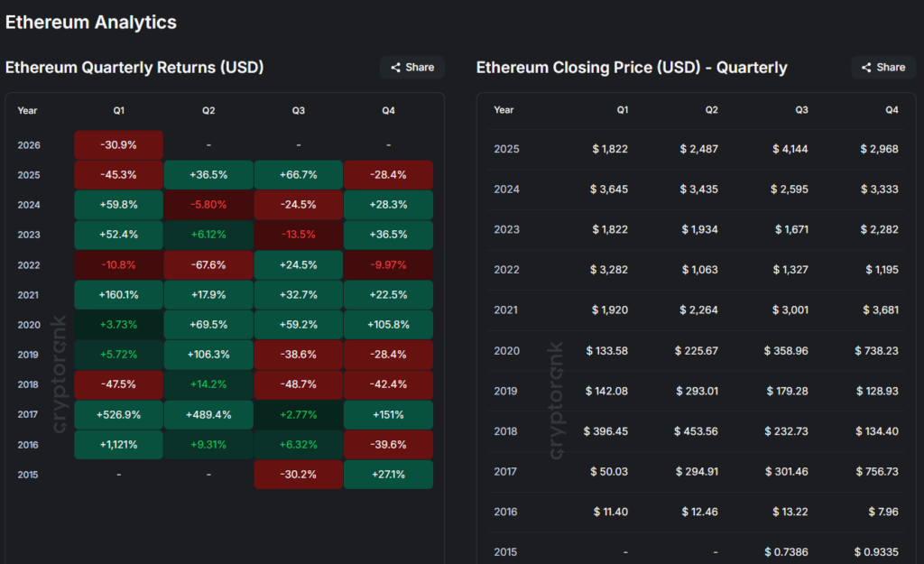Click the +526.9% return cell in 2017
The image size is (924, 564).
tap(118, 415)
